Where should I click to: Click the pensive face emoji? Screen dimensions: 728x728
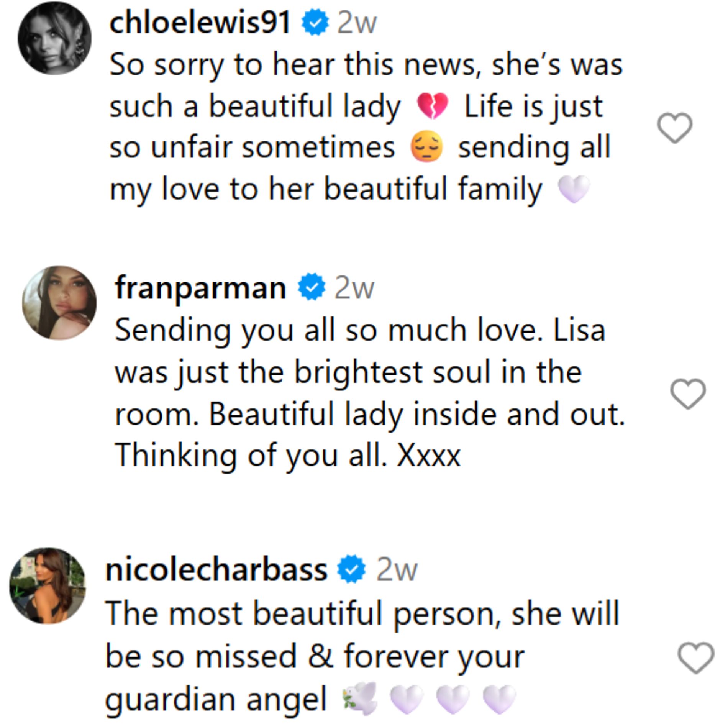(426, 147)
